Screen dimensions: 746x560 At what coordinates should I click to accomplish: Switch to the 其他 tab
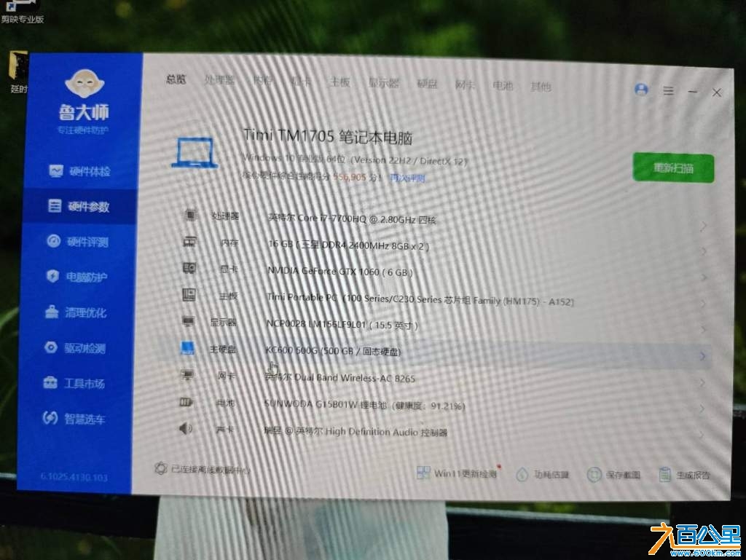[x=541, y=87]
